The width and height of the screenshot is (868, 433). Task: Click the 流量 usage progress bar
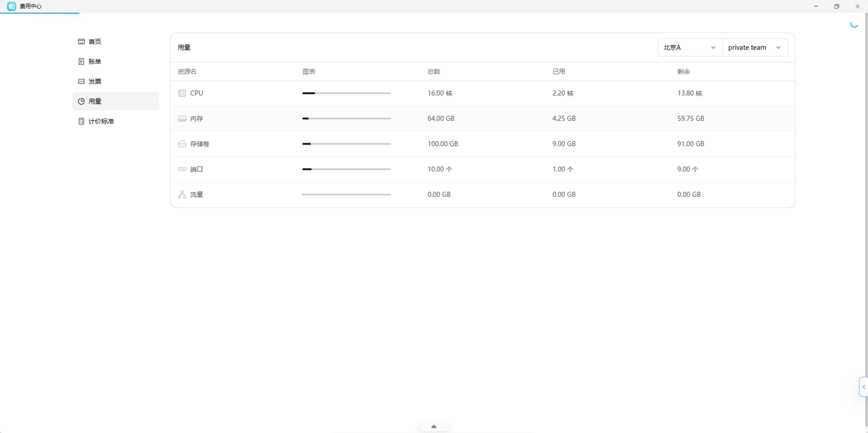[x=347, y=195]
